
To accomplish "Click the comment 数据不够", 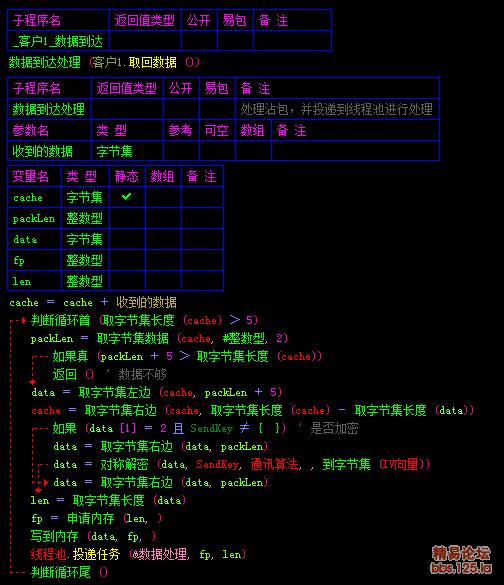I will [x=143, y=374].
